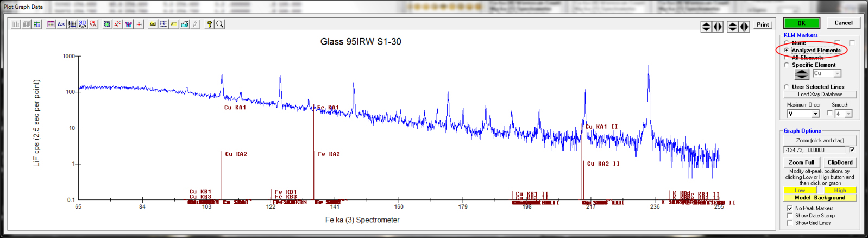Click the yellow tag label icon

174,24
